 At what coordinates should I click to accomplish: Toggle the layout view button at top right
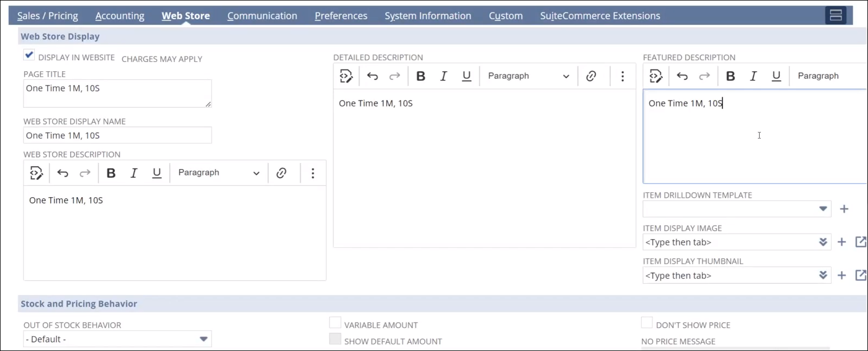point(835,15)
